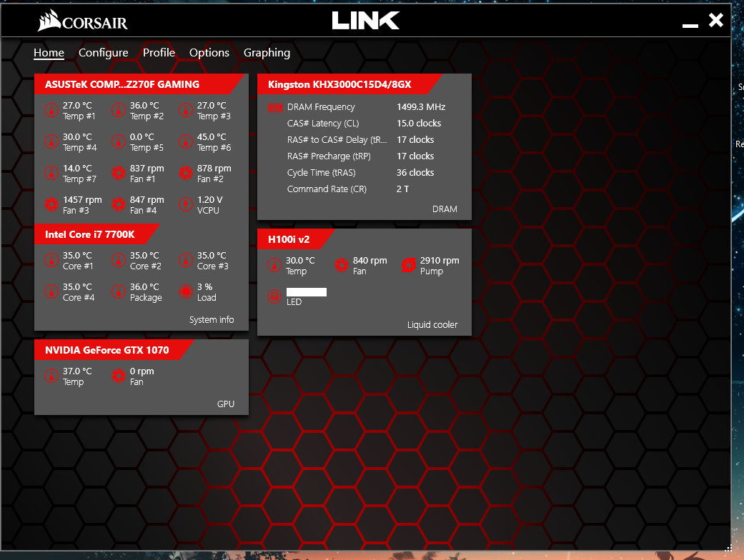Viewport: 744px width, 560px height.
Task: Click the GTX 1070 Fan icon
Action: tap(118, 376)
